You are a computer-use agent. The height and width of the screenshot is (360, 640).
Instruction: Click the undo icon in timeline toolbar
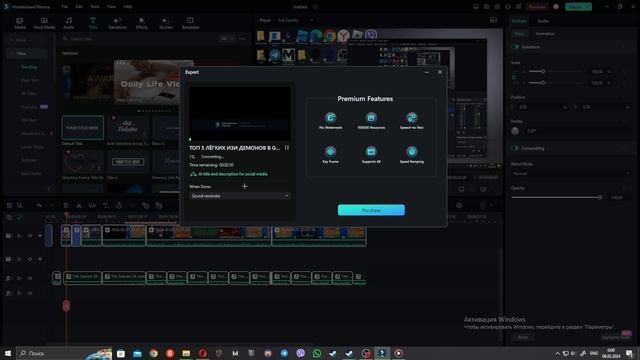point(39,205)
